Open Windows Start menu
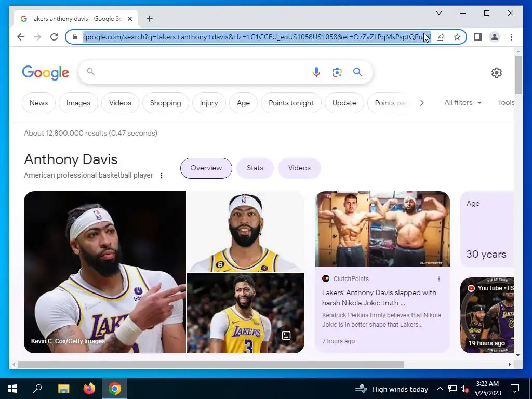This screenshot has width=532, height=399. coord(12,389)
